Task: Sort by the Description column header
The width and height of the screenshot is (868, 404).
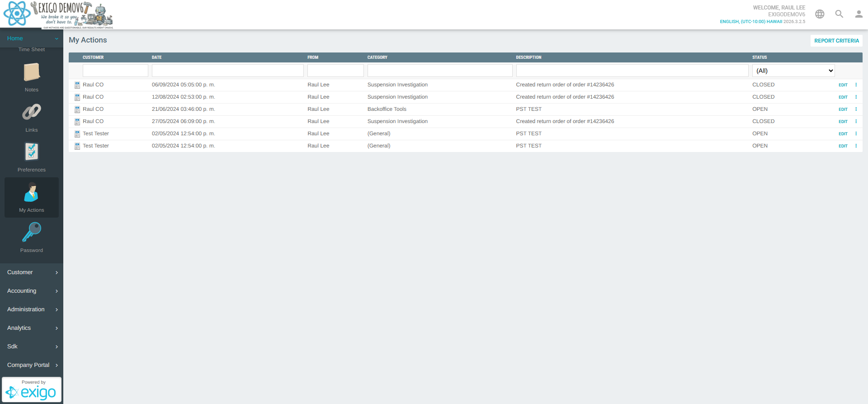Action: pyautogui.click(x=528, y=57)
